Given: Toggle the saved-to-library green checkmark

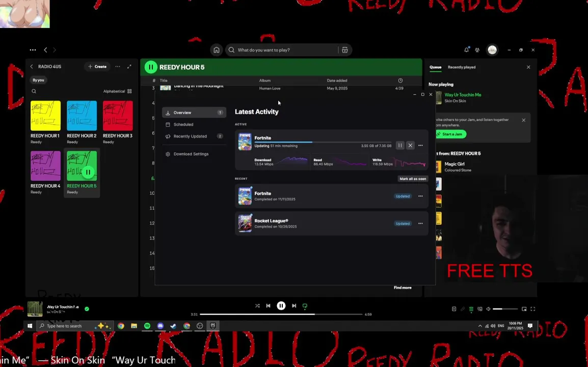Looking at the screenshot, I should click(x=87, y=309).
